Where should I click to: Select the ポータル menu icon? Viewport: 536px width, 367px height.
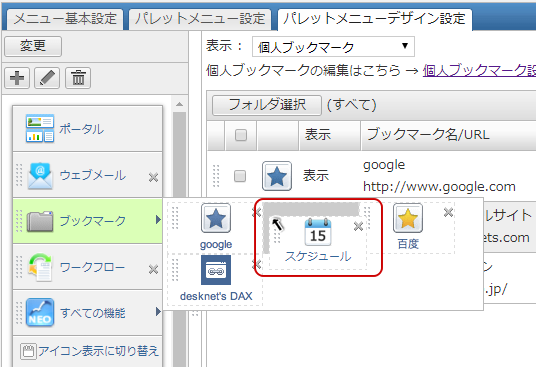point(40,128)
